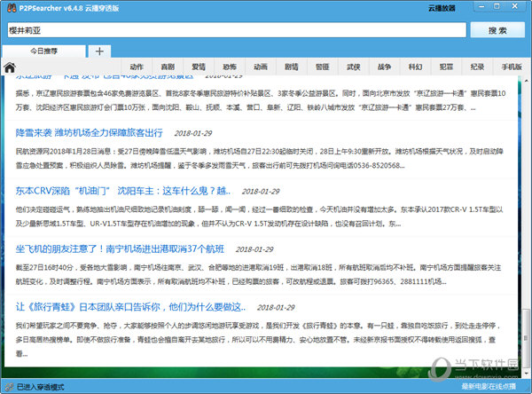
Task: Click summary text beginning 据悉，京辽惠民旅游套票
Action: [261, 100]
